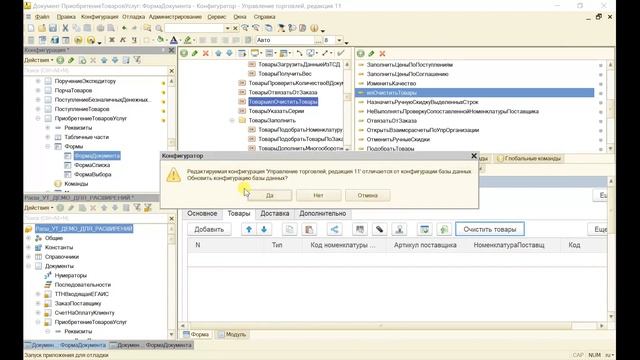Click the New document icon in main toolbar
The width and height of the screenshot is (640, 360).
31,28
